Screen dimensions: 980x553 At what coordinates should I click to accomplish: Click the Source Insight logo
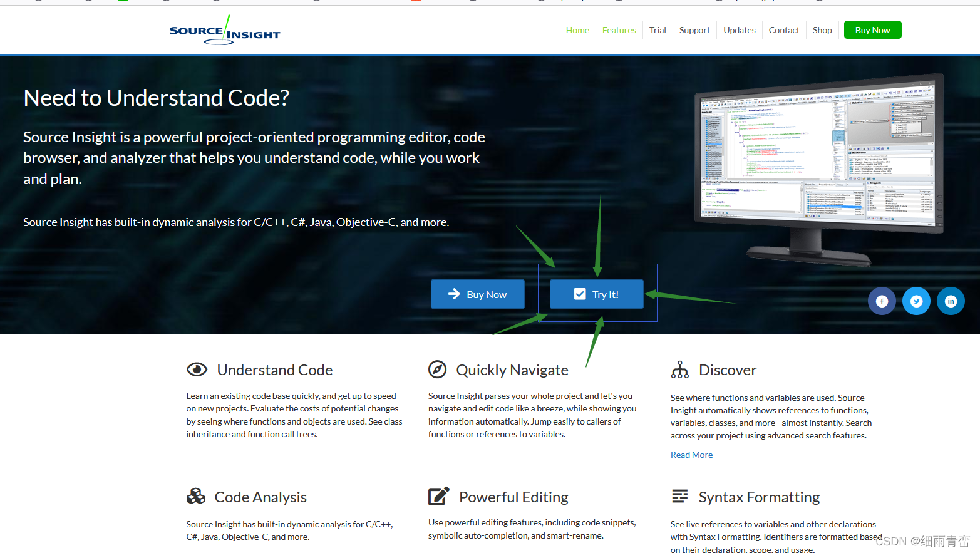coord(225,30)
